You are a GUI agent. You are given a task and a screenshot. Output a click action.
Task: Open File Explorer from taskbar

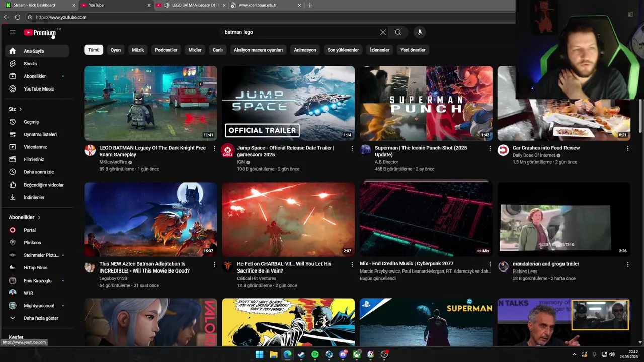point(273,354)
